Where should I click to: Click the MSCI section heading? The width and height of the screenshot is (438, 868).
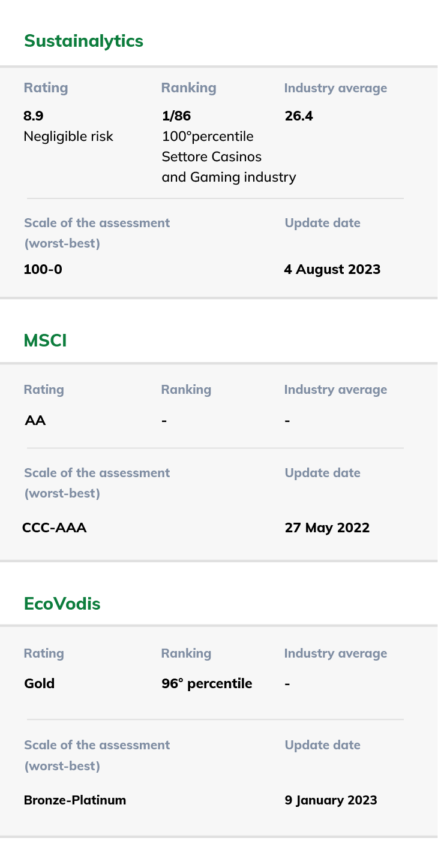pyautogui.click(x=45, y=340)
